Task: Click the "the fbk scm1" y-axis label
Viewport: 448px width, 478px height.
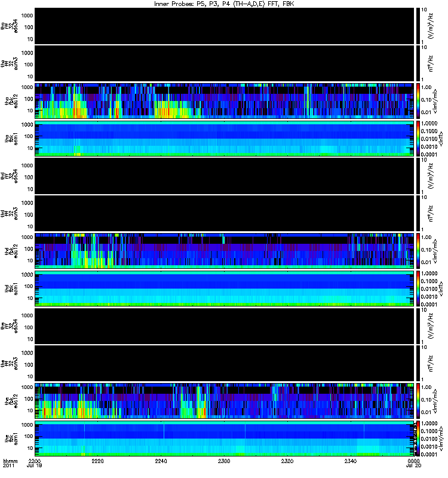Action: tap(11, 439)
